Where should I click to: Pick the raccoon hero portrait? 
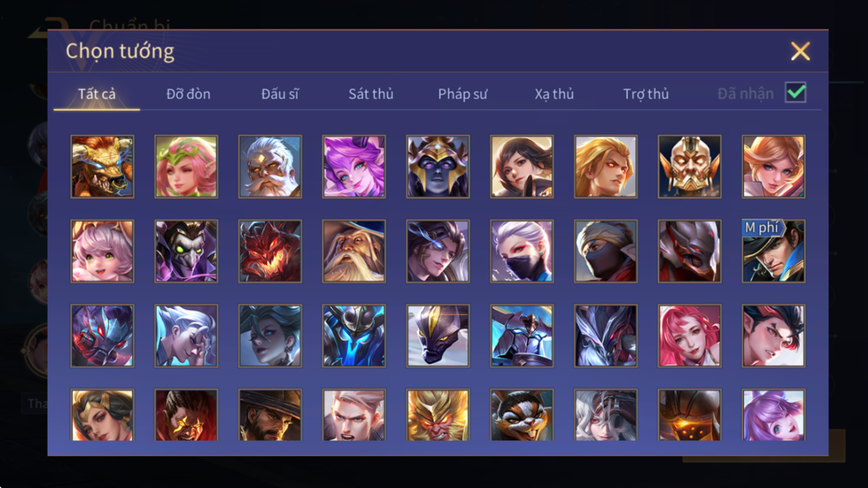pos(522,415)
